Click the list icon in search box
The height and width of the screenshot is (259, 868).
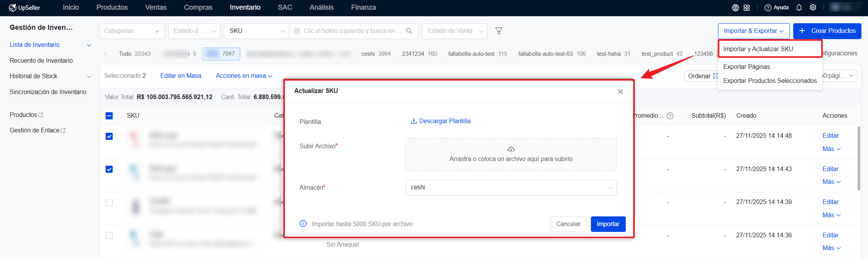(x=297, y=31)
